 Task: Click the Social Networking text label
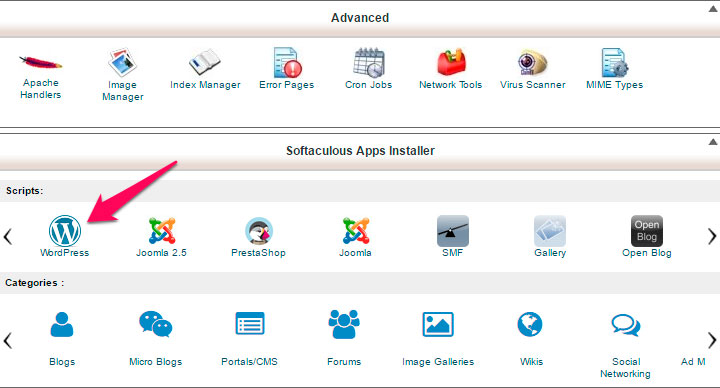click(626, 368)
